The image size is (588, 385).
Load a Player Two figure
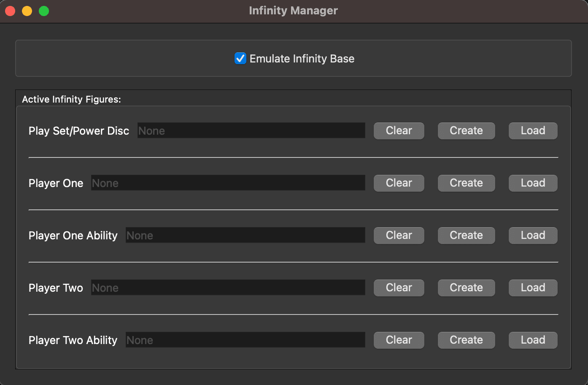533,288
